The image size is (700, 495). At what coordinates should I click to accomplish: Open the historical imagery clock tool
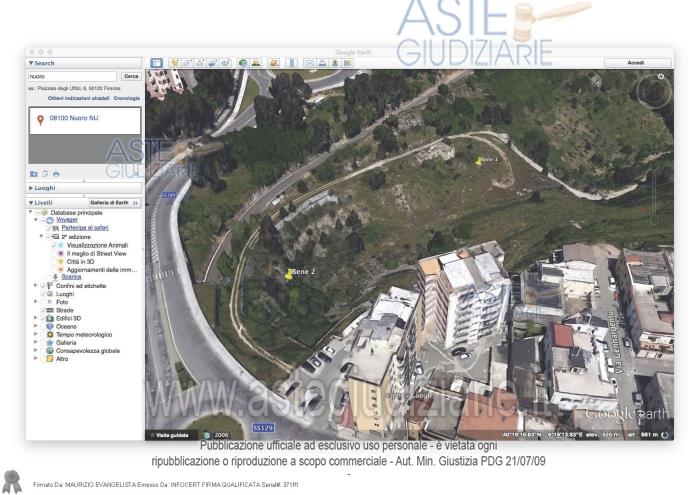(x=243, y=63)
